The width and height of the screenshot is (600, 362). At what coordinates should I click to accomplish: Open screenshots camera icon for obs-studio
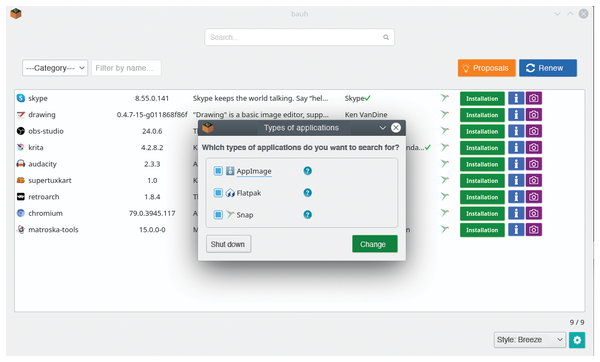click(x=533, y=131)
